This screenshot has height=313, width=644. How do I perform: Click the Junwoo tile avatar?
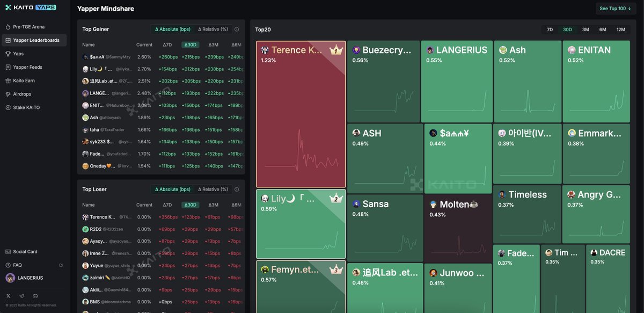434,273
